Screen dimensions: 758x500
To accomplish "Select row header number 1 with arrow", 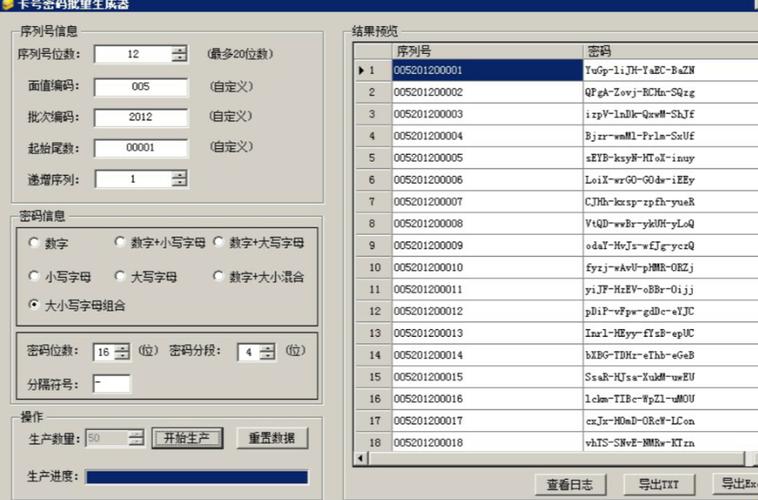I will click(x=373, y=70).
